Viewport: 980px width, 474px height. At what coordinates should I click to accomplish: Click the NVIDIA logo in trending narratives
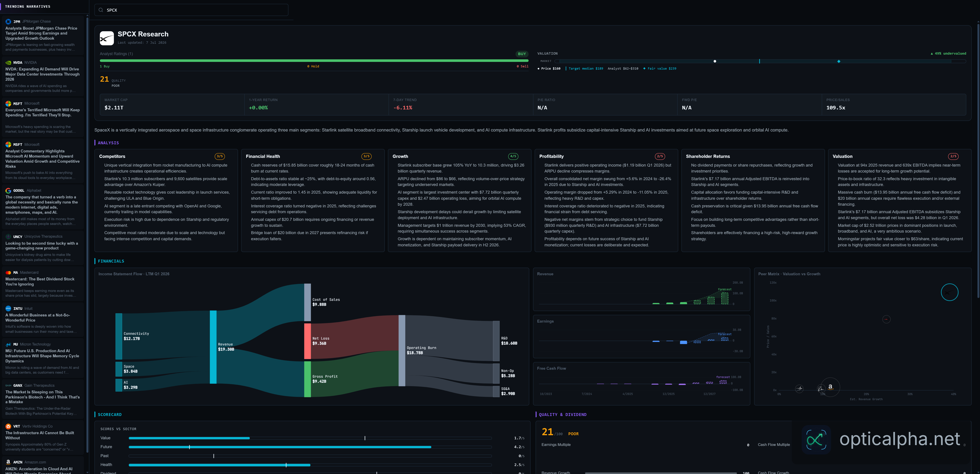(x=8, y=63)
